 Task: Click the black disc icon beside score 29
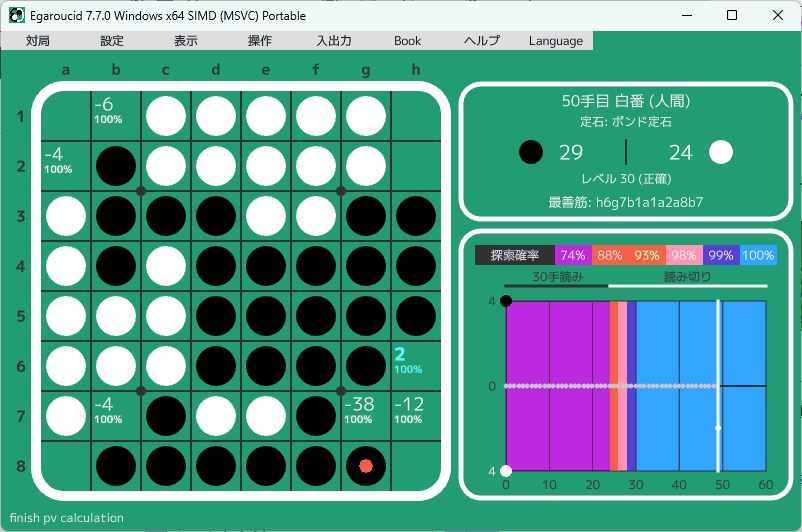coord(532,152)
